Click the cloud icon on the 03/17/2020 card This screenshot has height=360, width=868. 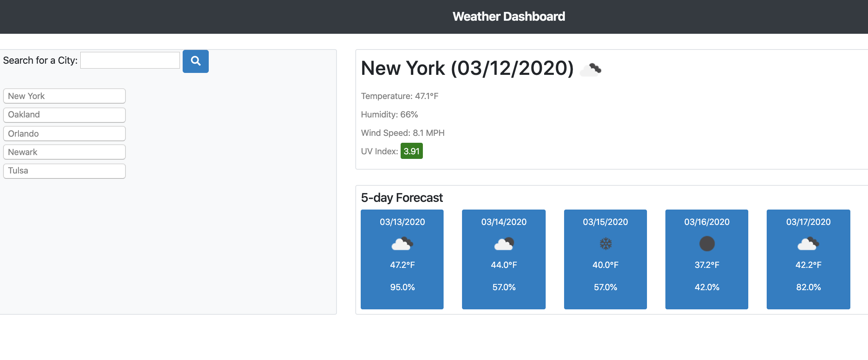[x=808, y=244]
